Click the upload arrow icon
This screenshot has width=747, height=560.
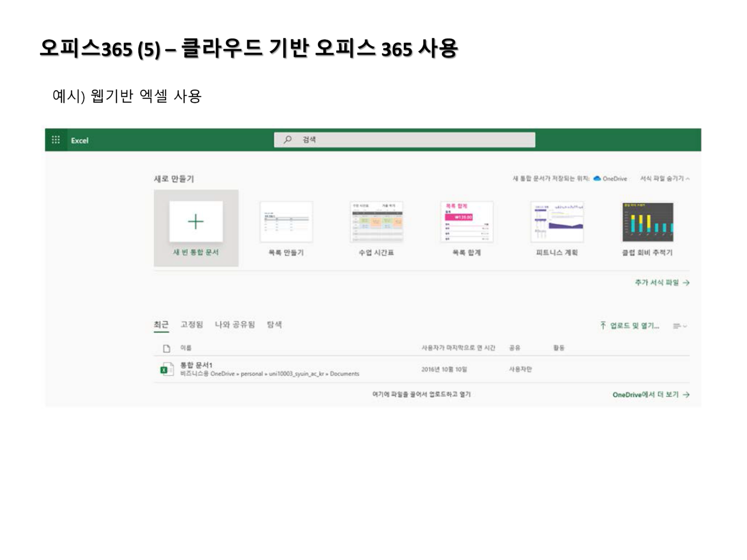click(x=603, y=326)
